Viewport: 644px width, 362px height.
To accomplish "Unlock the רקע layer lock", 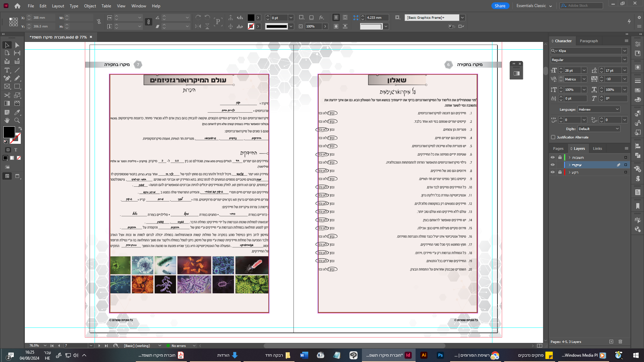I will pyautogui.click(x=560, y=172).
